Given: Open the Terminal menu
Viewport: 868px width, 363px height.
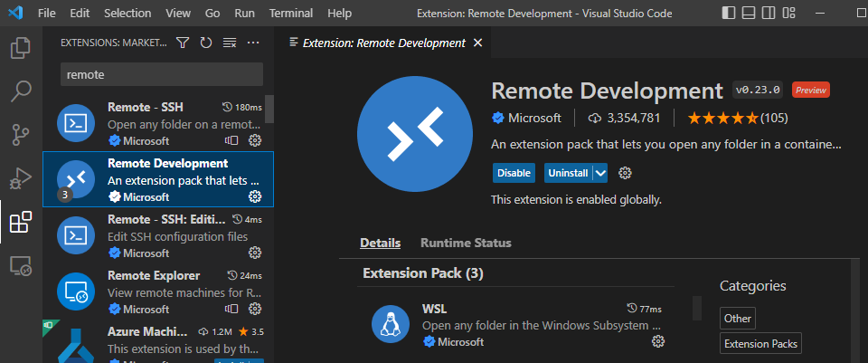Looking at the screenshot, I should click(291, 13).
